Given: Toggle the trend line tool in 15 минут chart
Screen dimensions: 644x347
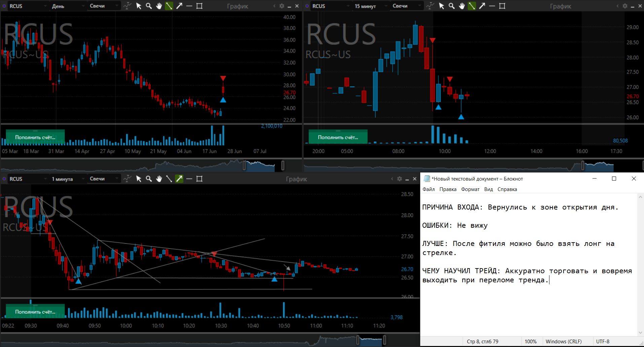Looking at the screenshot, I should (472, 6).
